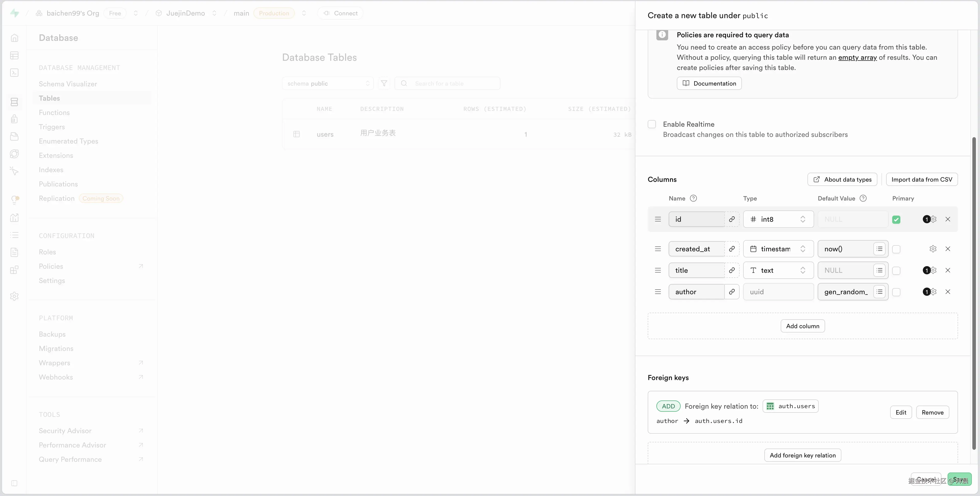
Task: Open About data types link
Action: [842, 180]
